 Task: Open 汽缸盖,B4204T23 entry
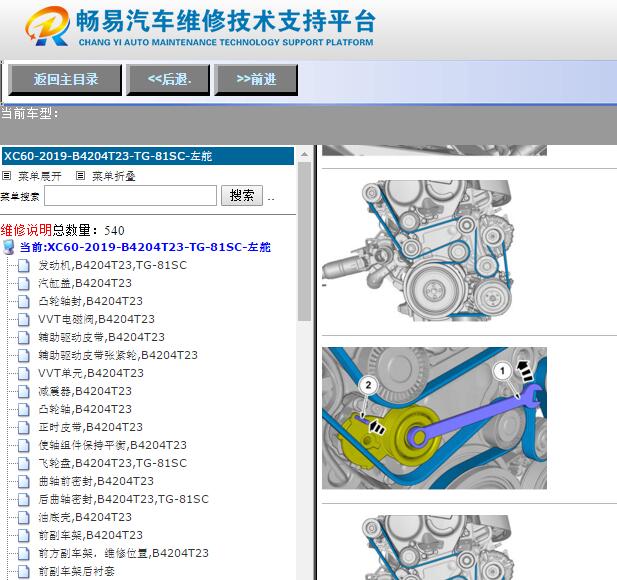coord(85,283)
